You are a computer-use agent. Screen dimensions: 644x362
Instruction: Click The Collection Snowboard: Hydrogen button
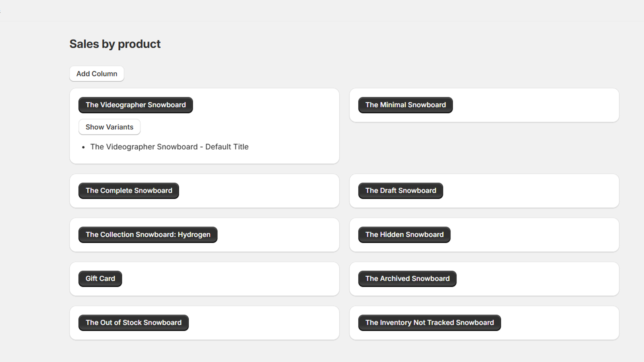(148, 234)
